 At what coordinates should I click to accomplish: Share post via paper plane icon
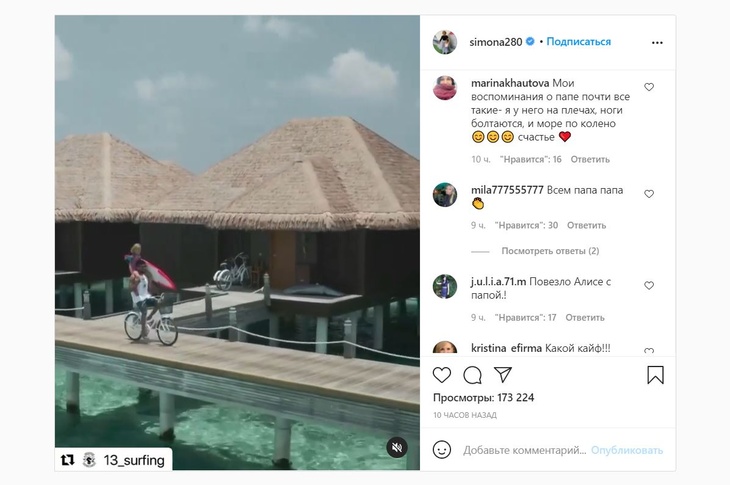coord(504,375)
